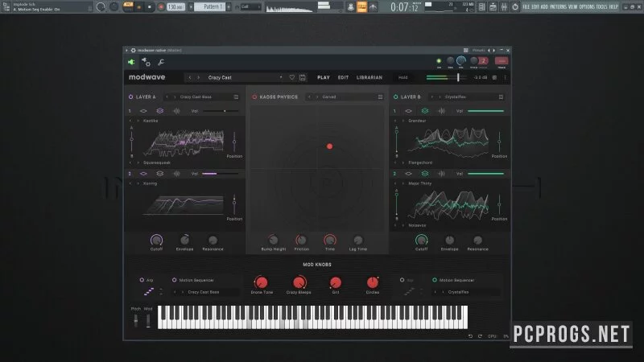This screenshot has width=644, height=362.
Task: Open Layer A preset save icon
Action: point(236,97)
